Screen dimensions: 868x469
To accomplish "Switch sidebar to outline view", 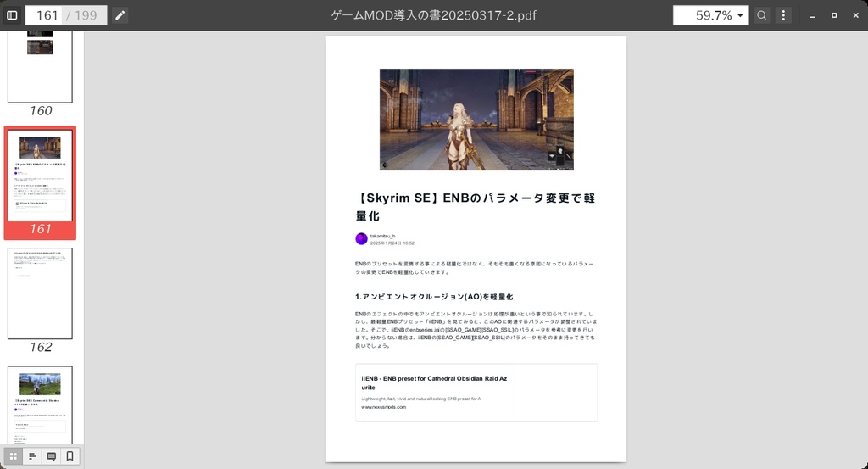I will (32, 456).
